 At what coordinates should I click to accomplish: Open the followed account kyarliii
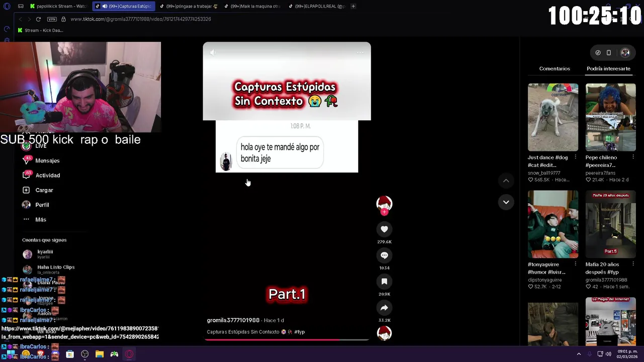[x=38, y=254]
